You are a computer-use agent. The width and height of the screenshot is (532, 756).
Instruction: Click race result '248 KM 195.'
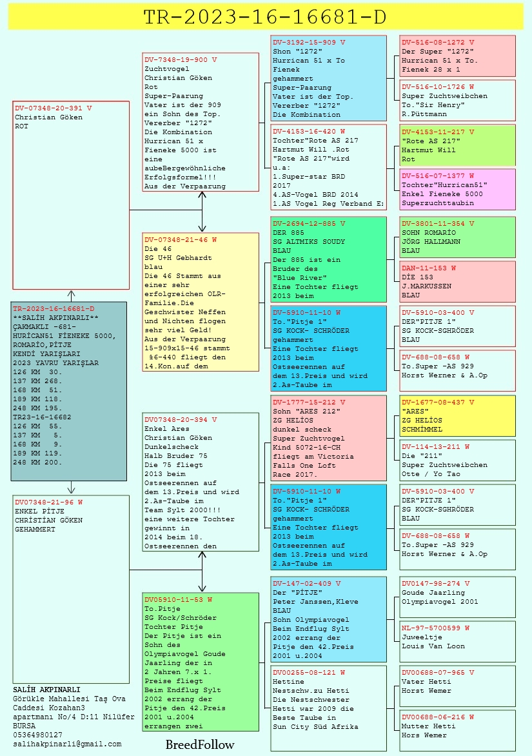tap(37, 408)
